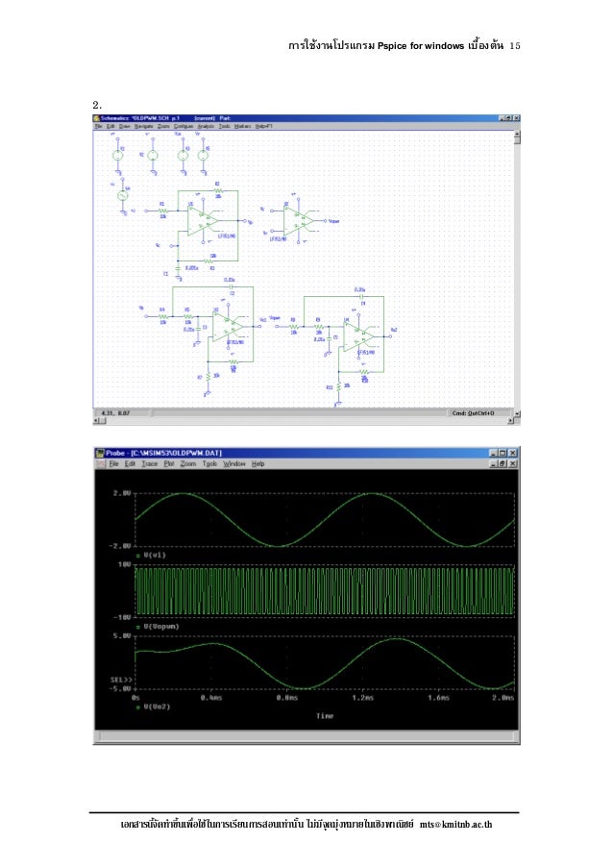Viewport: 613px width, 868px height.
Task: Open the Tools menu in Probe
Action: [209, 463]
